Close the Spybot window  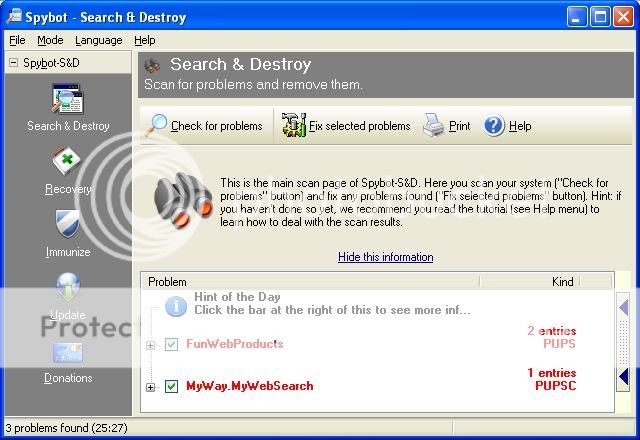623,17
